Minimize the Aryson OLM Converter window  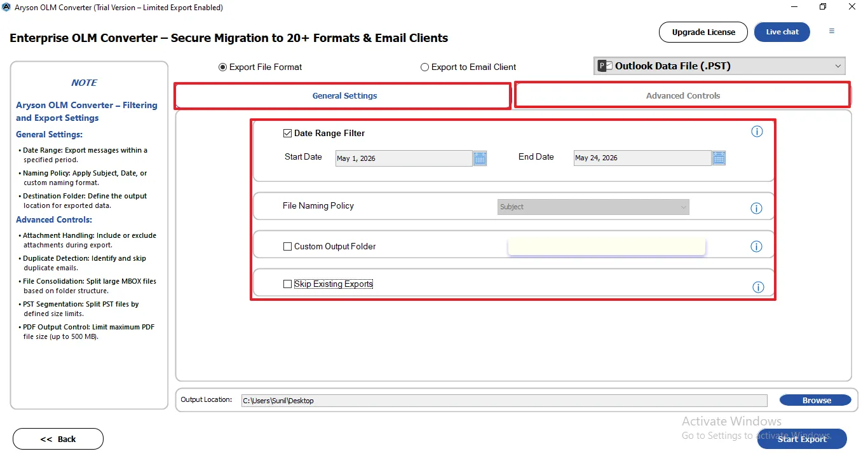tap(794, 7)
